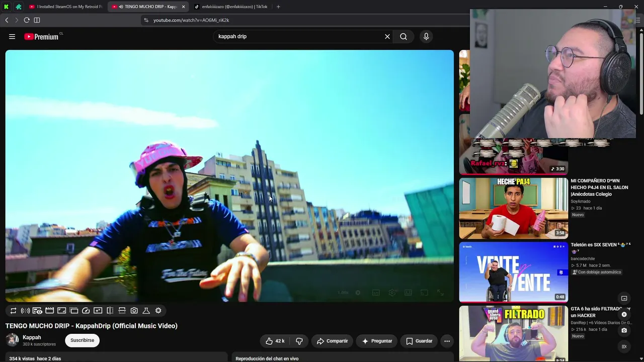The height and width of the screenshot is (362, 644).
Task: Open the 'Reproducción del chat en vivo' panel
Action: [342, 358]
